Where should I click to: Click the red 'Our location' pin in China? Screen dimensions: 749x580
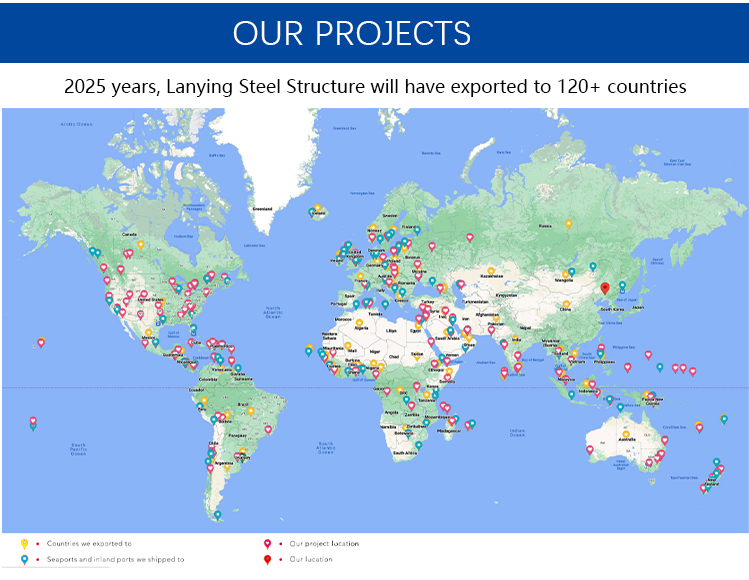[605, 288]
